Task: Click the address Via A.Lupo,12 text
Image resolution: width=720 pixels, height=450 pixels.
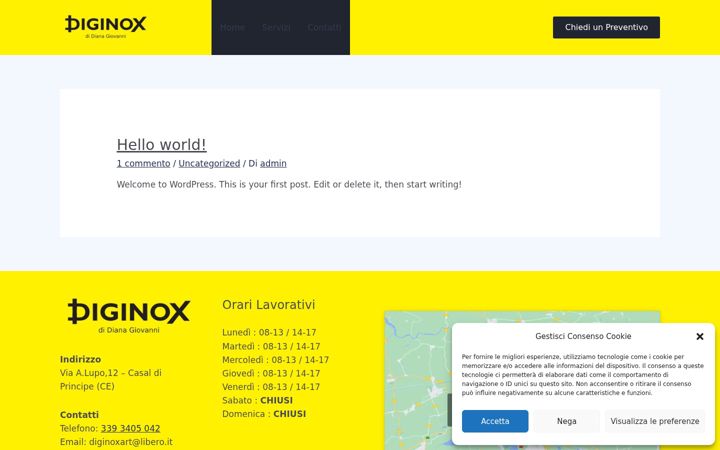Action: coord(111,380)
